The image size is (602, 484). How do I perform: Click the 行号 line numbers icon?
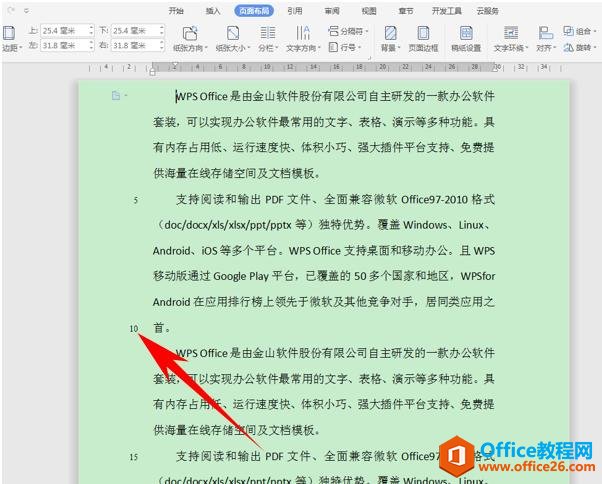click(x=333, y=47)
